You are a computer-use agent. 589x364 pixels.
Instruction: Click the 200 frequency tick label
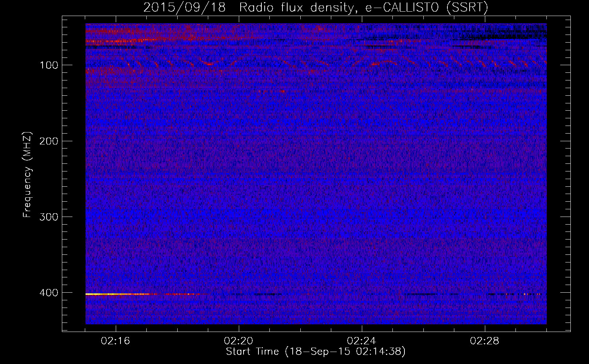pos(49,141)
